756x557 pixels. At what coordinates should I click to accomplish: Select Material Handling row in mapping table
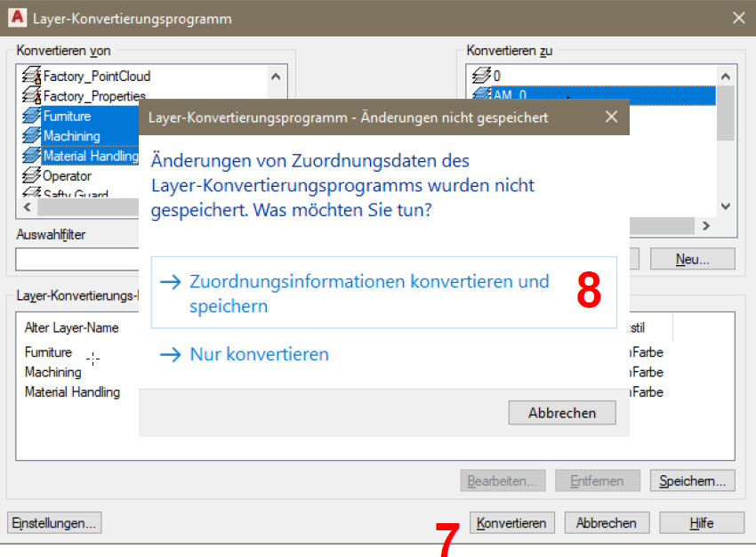pos(72,392)
